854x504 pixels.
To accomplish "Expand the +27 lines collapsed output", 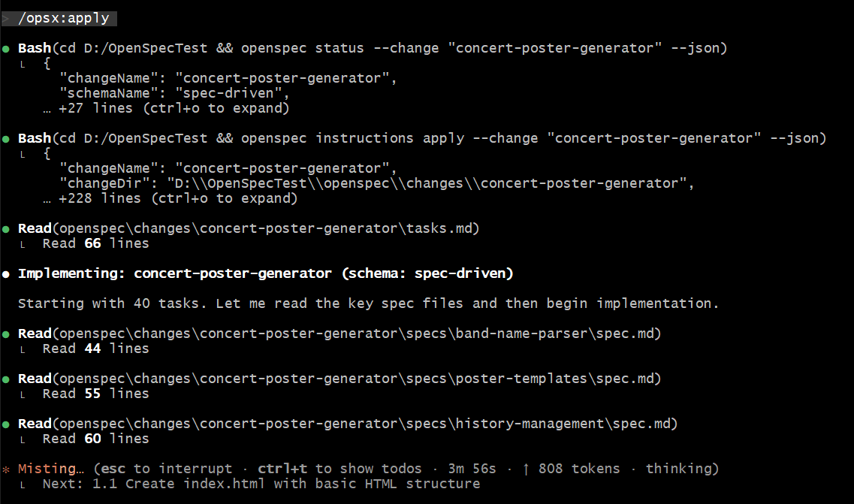I will tap(166, 108).
